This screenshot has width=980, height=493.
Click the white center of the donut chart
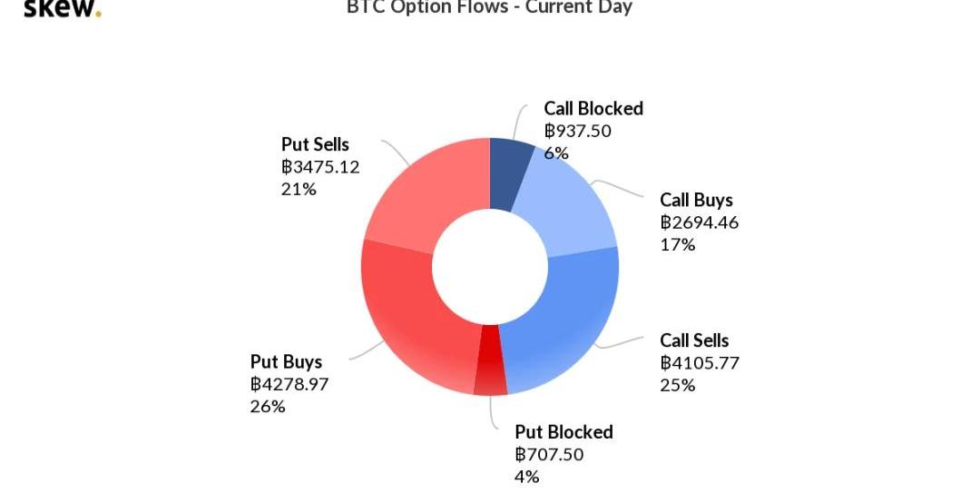pyautogui.click(x=489, y=268)
